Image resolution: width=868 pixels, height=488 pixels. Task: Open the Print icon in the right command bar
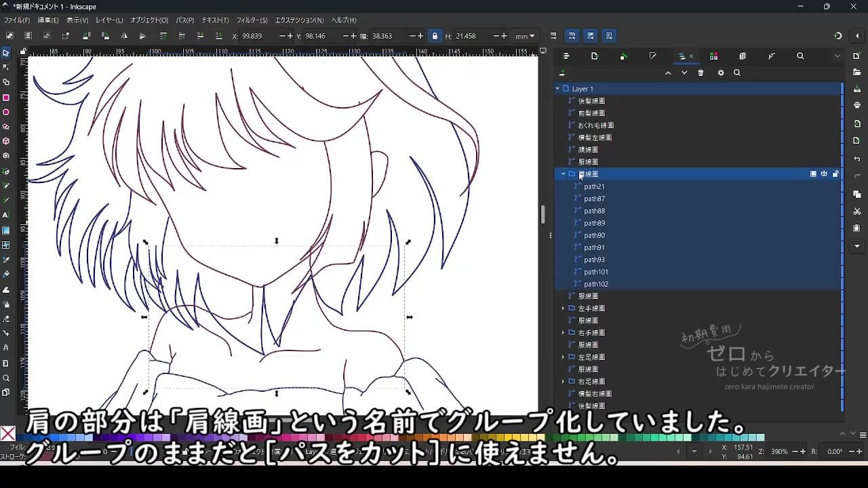[857, 105]
